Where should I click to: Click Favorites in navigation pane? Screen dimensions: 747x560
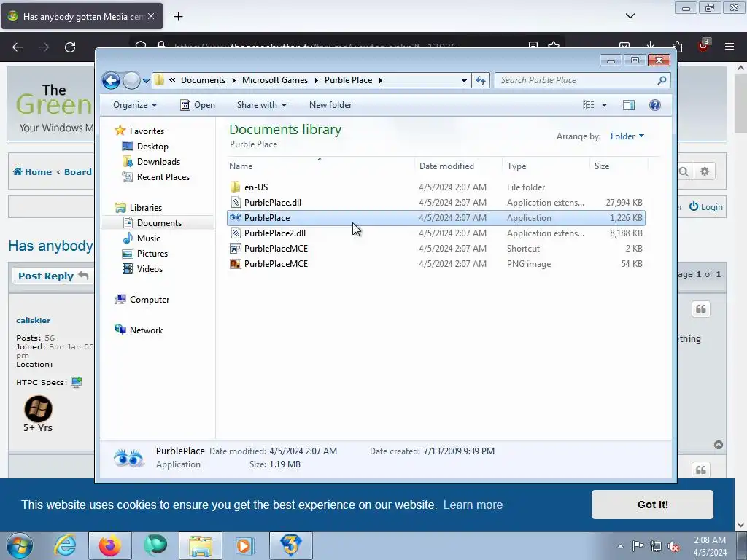[x=147, y=131]
